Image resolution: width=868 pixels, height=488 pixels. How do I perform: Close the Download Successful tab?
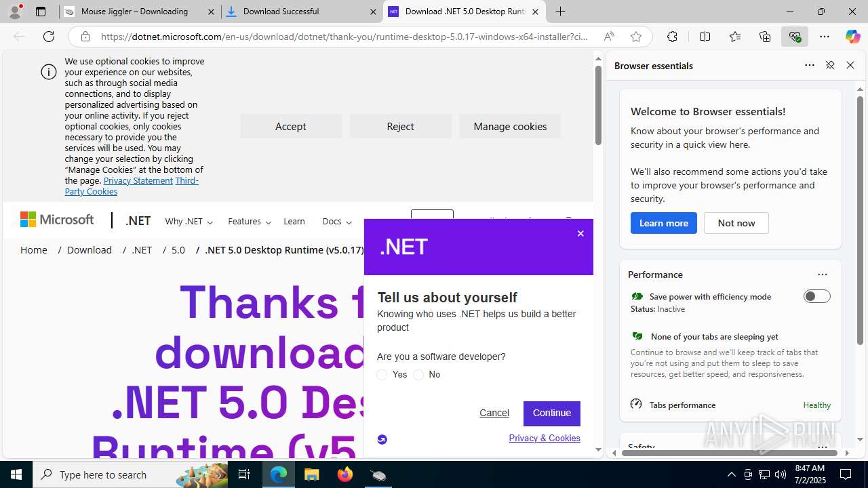374,12
